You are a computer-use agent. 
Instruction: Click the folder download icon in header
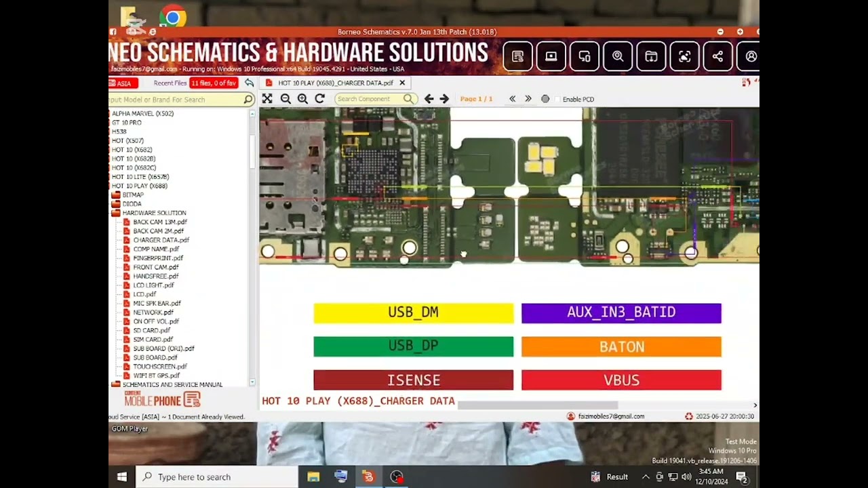point(651,57)
